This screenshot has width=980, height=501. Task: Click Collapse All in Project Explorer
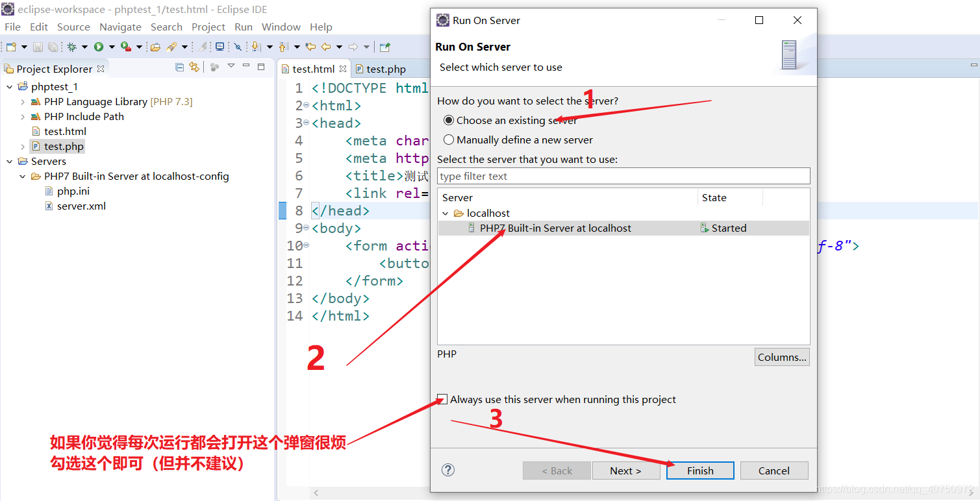(x=180, y=67)
